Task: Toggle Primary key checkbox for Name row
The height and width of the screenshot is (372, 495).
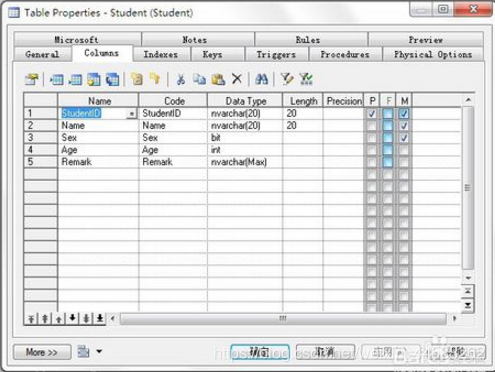Action: pyautogui.click(x=371, y=126)
